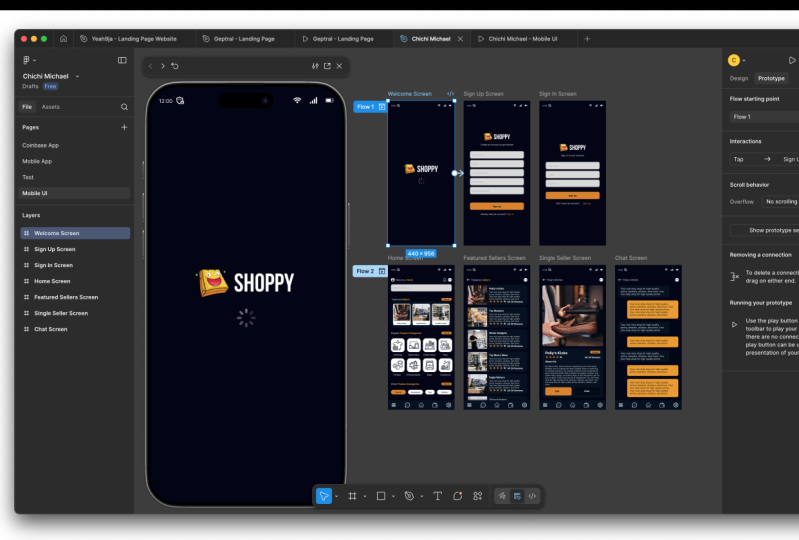Image resolution: width=799 pixels, height=540 pixels.
Task: Go forward in prototype preview
Action: click(x=163, y=66)
